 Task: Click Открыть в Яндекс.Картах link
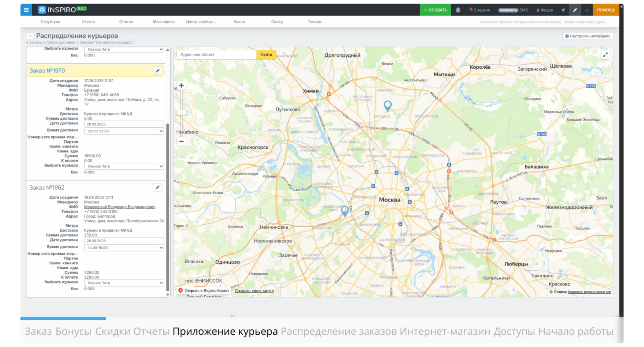[204, 291]
